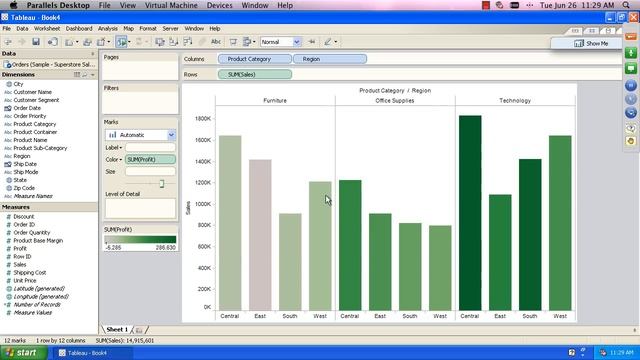Viewport: 640px width, 360px height.
Task: Open the Auto Updates dropdown arrow
Action: click(129, 42)
